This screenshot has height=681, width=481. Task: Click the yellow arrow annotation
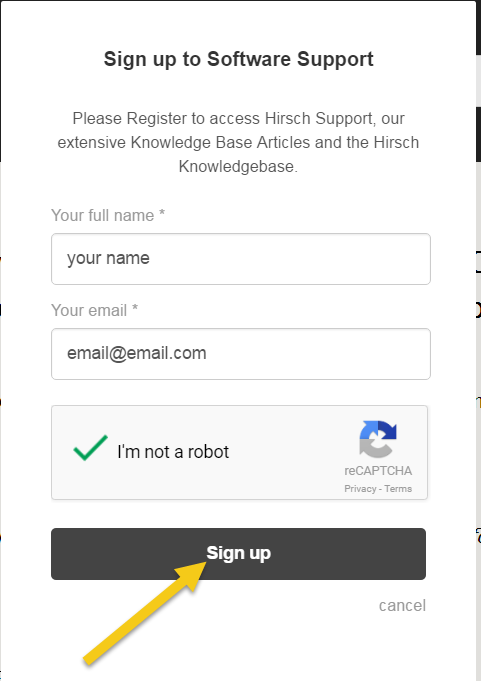(145, 612)
